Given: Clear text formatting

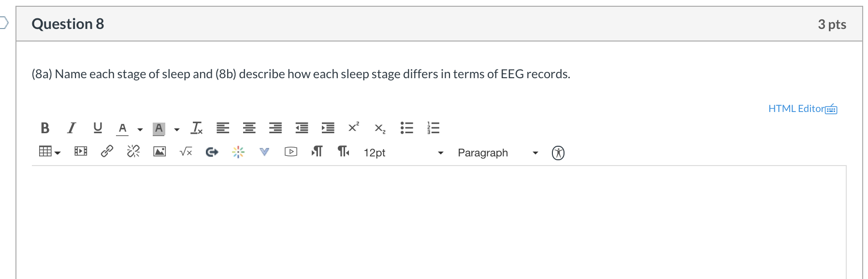Looking at the screenshot, I should [195, 128].
